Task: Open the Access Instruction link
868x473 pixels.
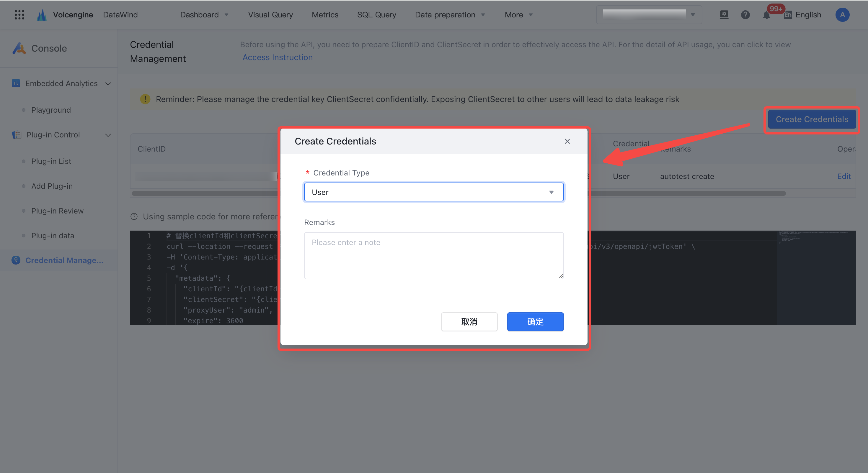Action: (277, 57)
